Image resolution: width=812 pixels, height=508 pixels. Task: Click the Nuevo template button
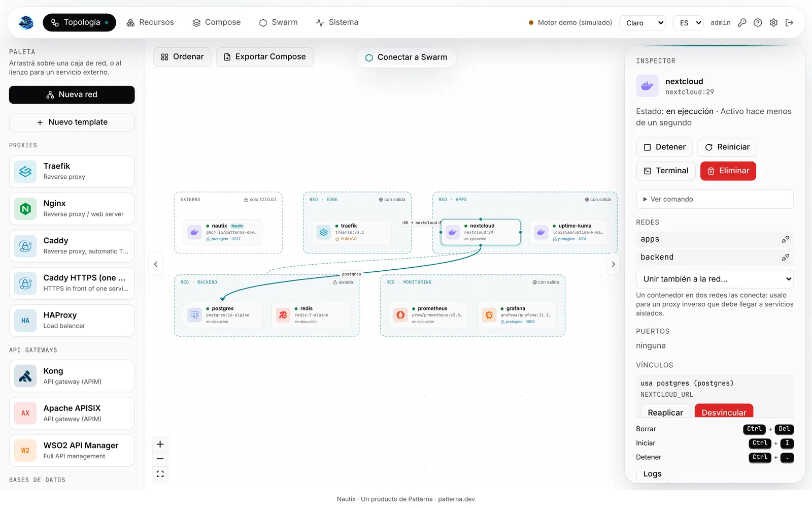click(72, 122)
